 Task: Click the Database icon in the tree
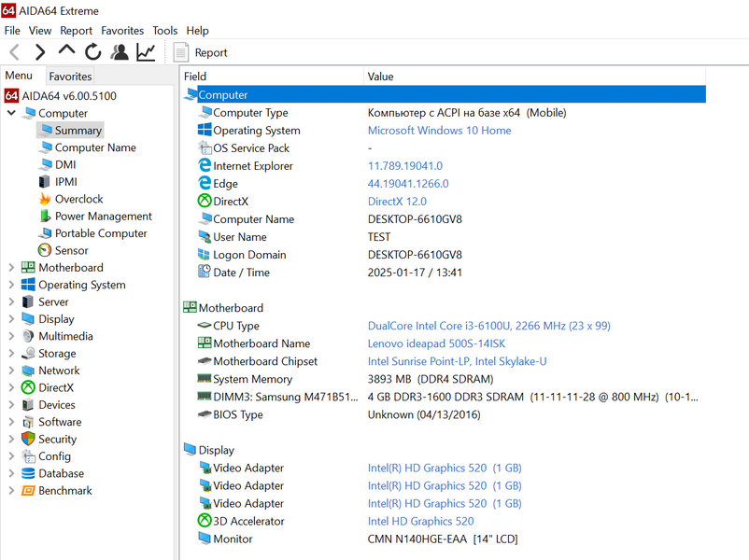pos(28,473)
